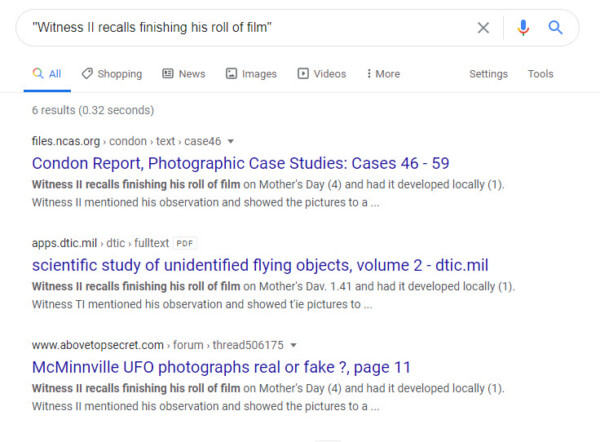
Task: Open the scientific study of unidentified flying objects link
Action: (x=260, y=265)
